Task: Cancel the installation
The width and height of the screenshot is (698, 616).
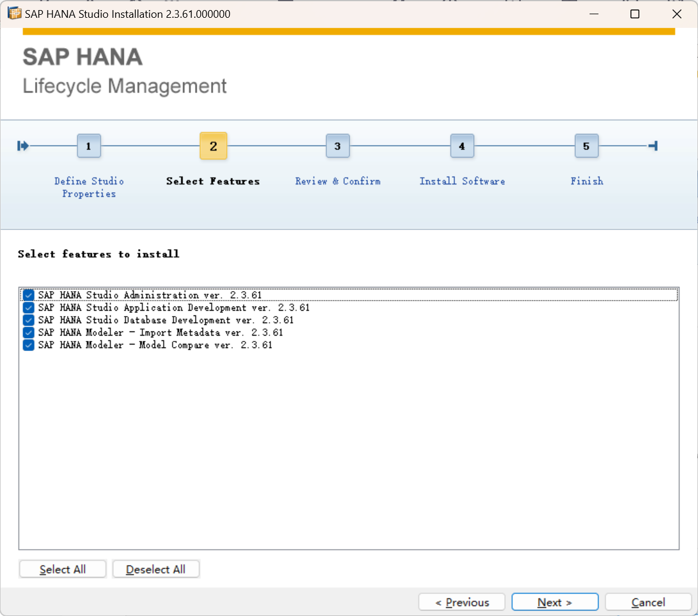Action: point(648,602)
